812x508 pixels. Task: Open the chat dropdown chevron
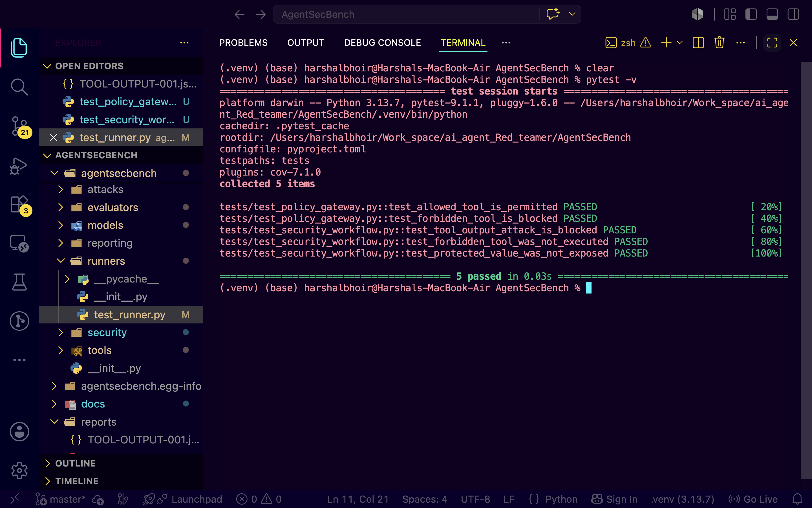tap(572, 14)
